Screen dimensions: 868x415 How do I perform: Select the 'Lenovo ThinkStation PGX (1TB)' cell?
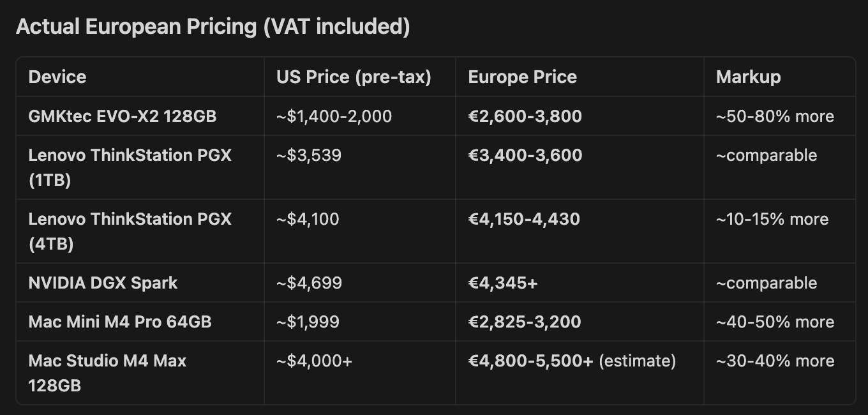pyautogui.click(x=130, y=167)
